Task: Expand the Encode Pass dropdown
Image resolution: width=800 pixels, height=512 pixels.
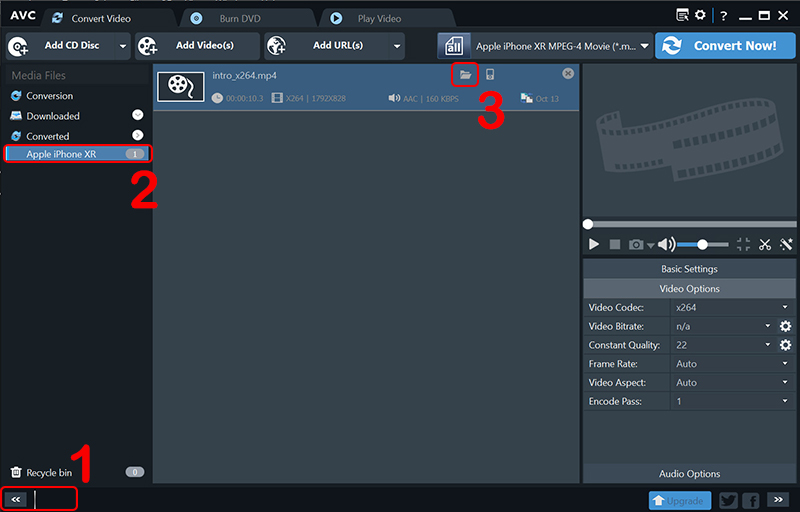Action: [785, 401]
